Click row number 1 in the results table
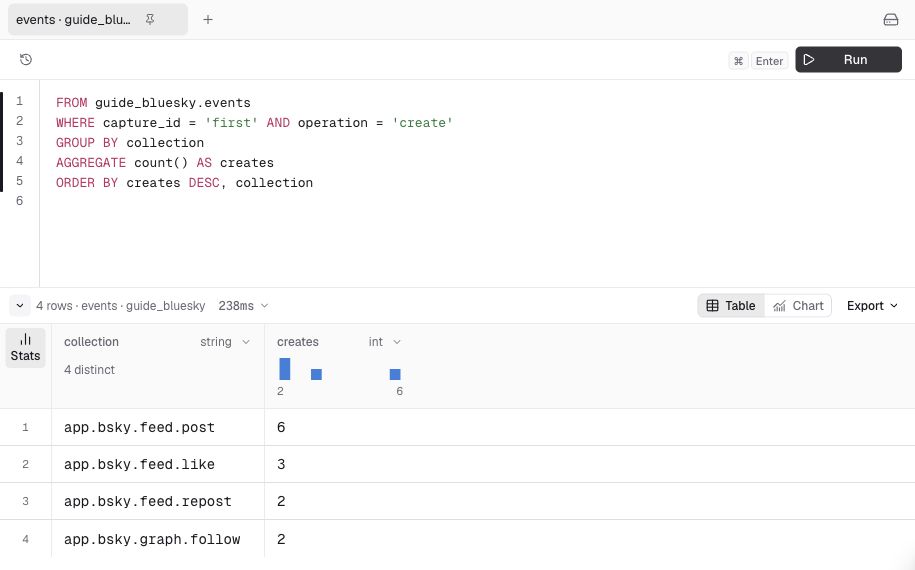The width and height of the screenshot is (915, 570). pos(25,427)
